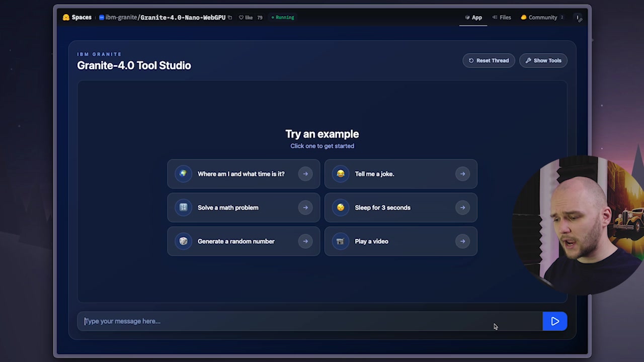The image size is (644, 362).
Task: Switch to the Files tab
Action: click(502, 17)
